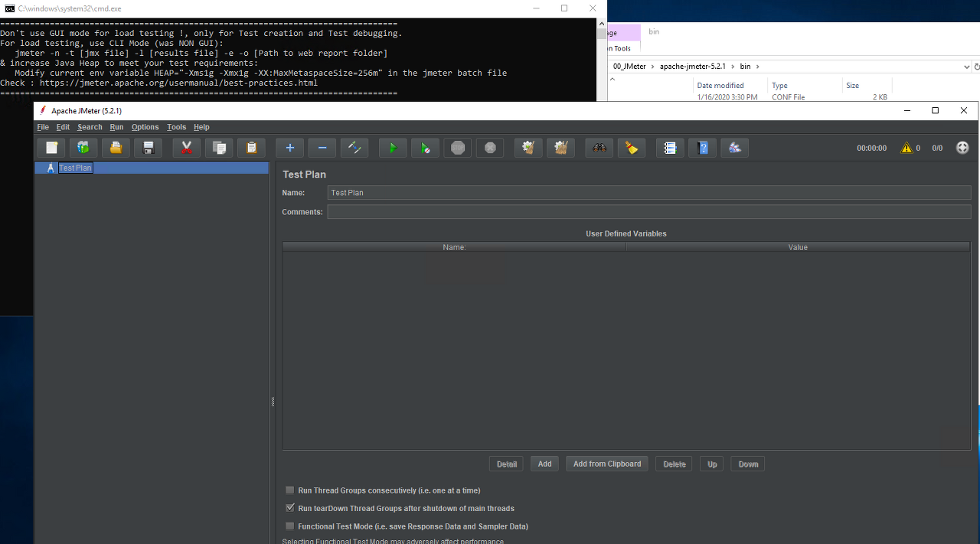Enable Functional Test Mode checkbox

click(x=290, y=526)
